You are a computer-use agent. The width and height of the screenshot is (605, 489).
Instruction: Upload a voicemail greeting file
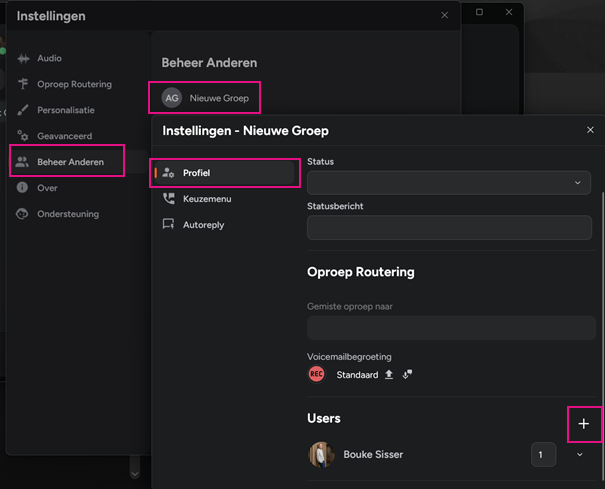(x=389, y=374)
